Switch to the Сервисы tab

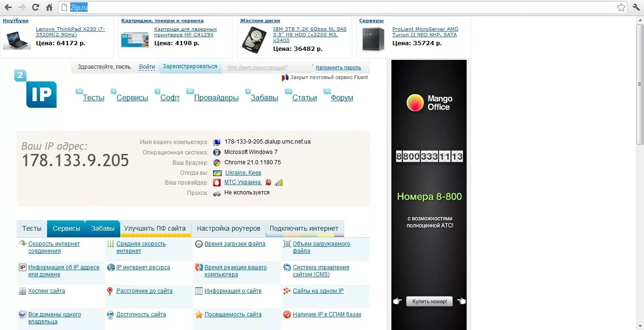(x=66, y=228)
